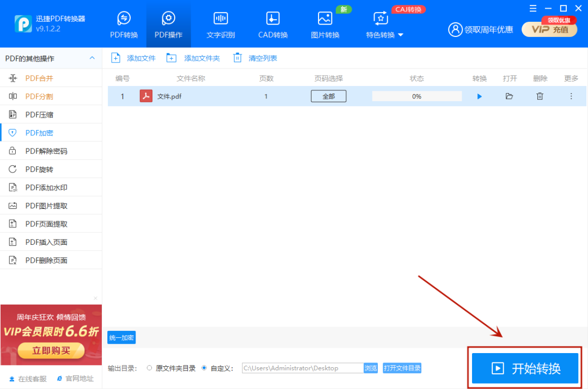This screenshot has width=588, height=389.
Task: Close the VIP advertisement banner
Action: [95, 298]
